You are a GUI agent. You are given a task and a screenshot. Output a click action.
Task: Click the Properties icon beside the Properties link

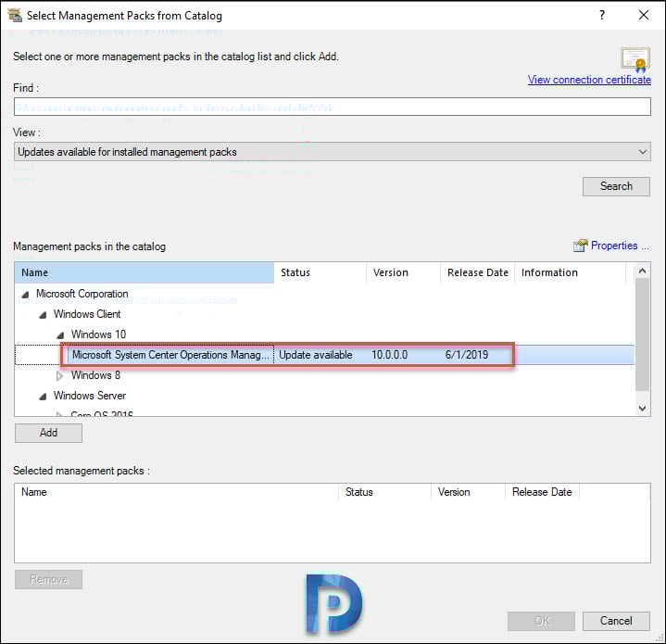[x=580, y=246]
